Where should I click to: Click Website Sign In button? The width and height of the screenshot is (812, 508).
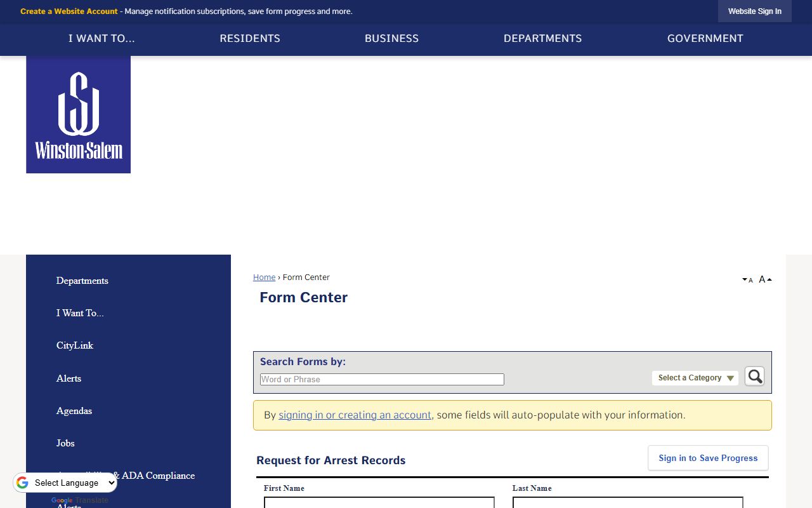pos(754,11)
